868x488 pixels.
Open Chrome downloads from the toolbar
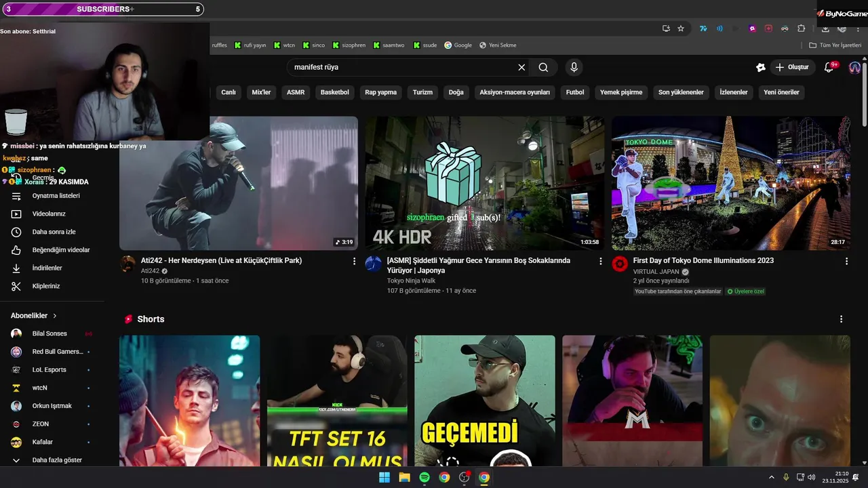(x=825, y=28)
